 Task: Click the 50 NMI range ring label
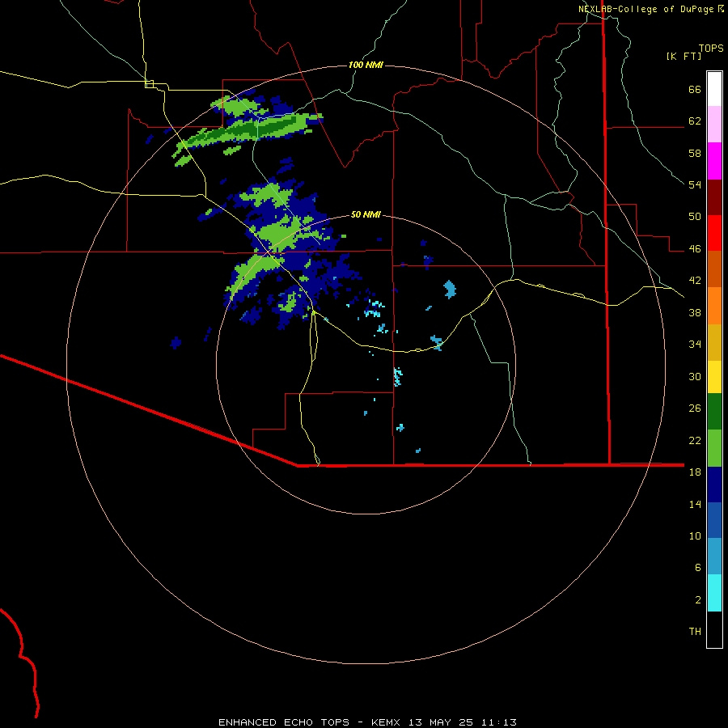click(366, 214)
